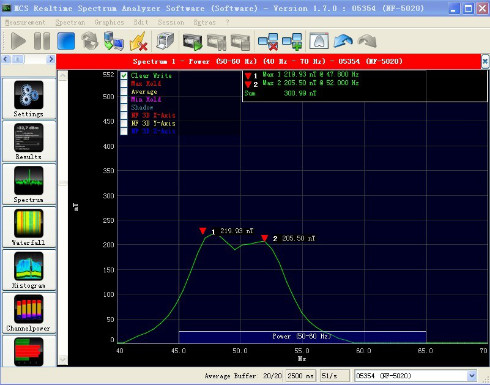The height and width of the screenshot is (385, 490).
Task: Click the add-window icon with green plus
Action: 292,42
